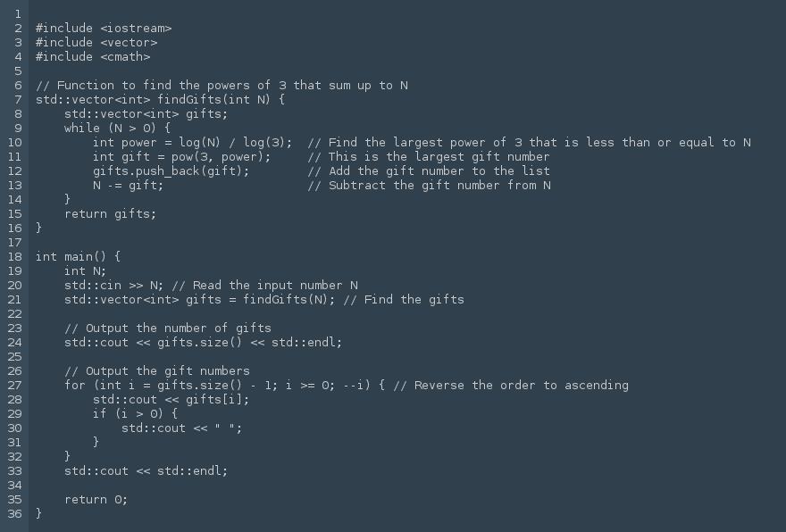Viewport: 786px width, 532px height.
Task: Click the 'if (i > 0)' condition
Action: [132, 413]
